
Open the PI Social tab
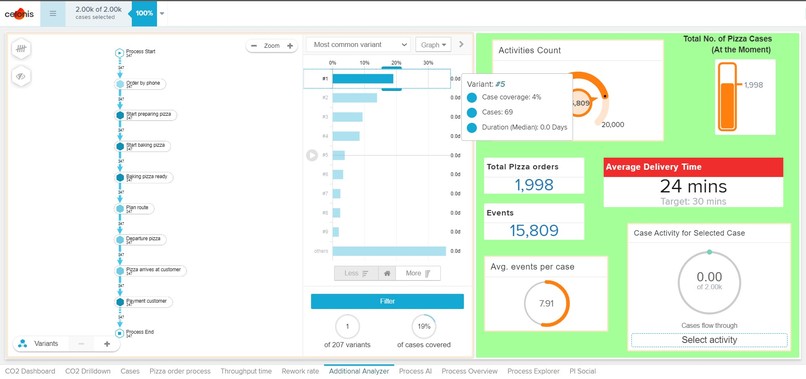pyautogui.click(x=582, y=371)
